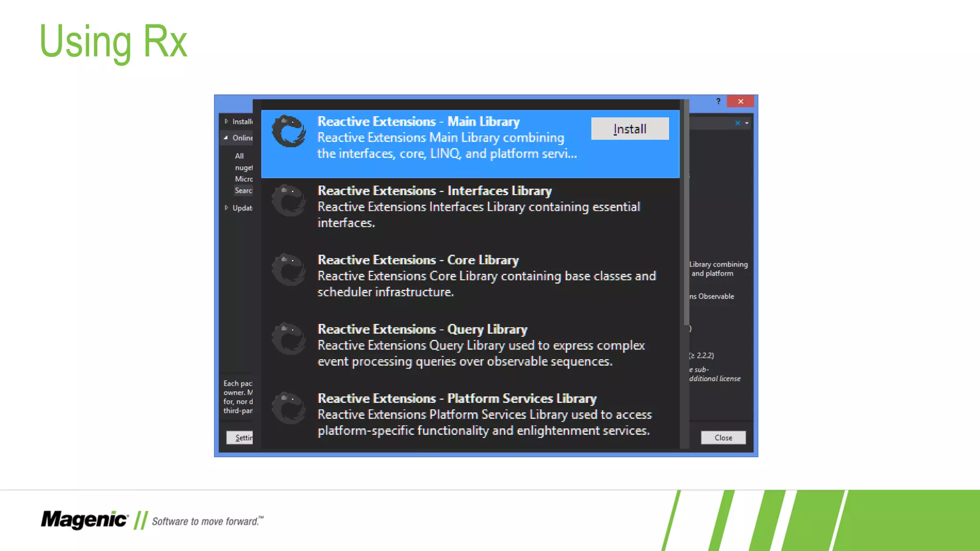Click the Query Library package icon
The height and width of the screenshot is (551, 980).
pyautogui.click(x=289, y=339)
